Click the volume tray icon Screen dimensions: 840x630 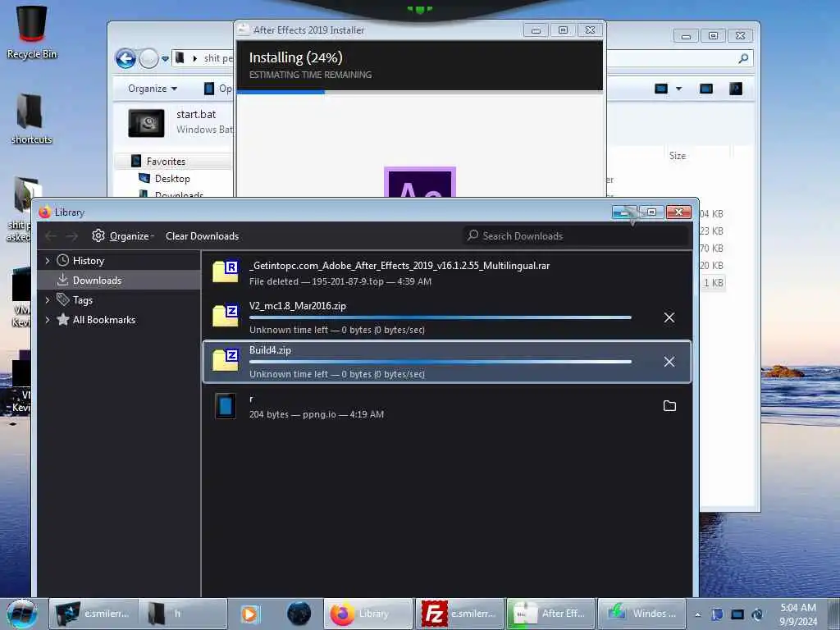757,614
